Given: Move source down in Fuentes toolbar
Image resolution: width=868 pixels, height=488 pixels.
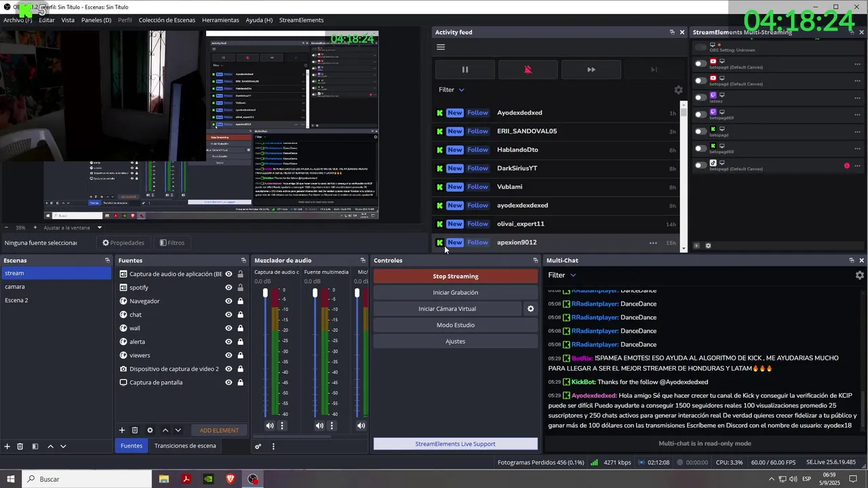Looking at the screenshot, I should [178, 430].
